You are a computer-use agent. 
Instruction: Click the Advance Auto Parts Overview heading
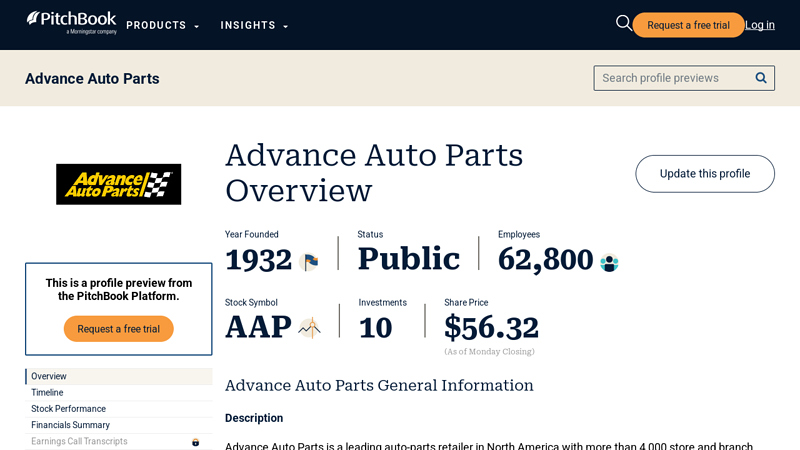pyautogui.click(x=374, y=173)
